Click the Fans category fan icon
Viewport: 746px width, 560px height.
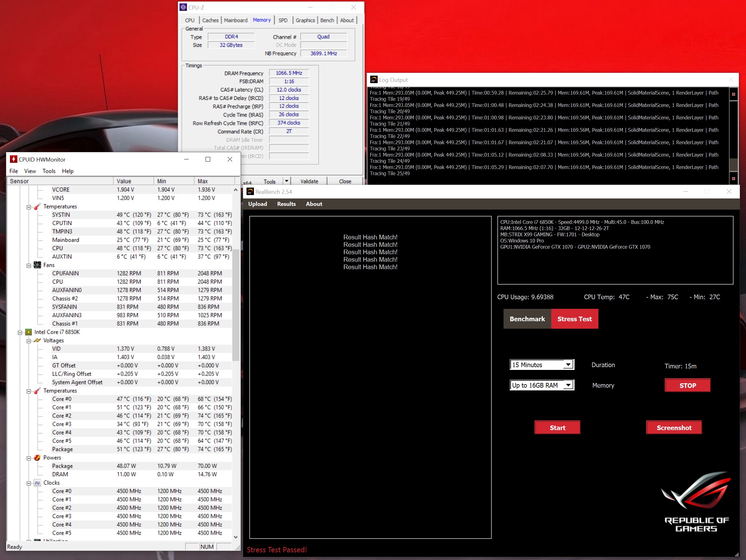38,265
